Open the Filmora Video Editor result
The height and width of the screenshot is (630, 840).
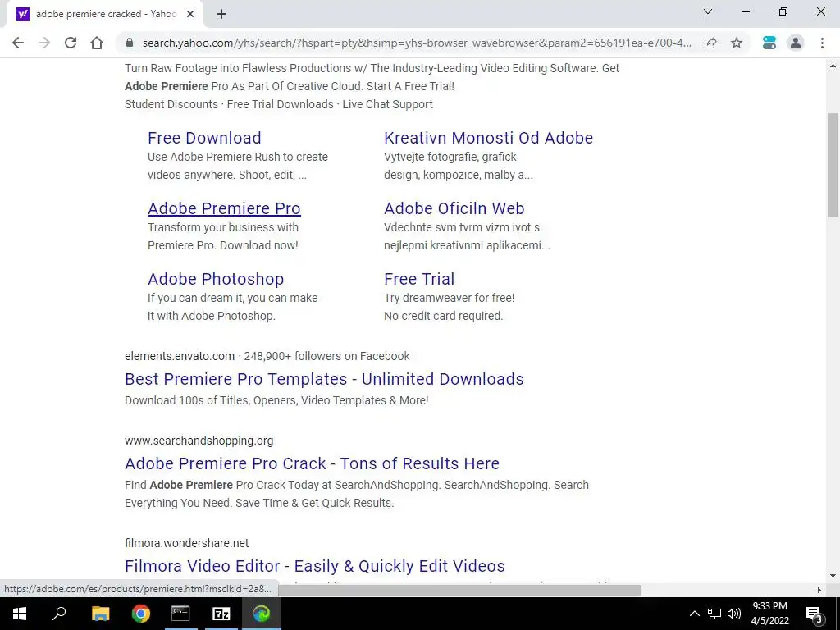(315, 566)
